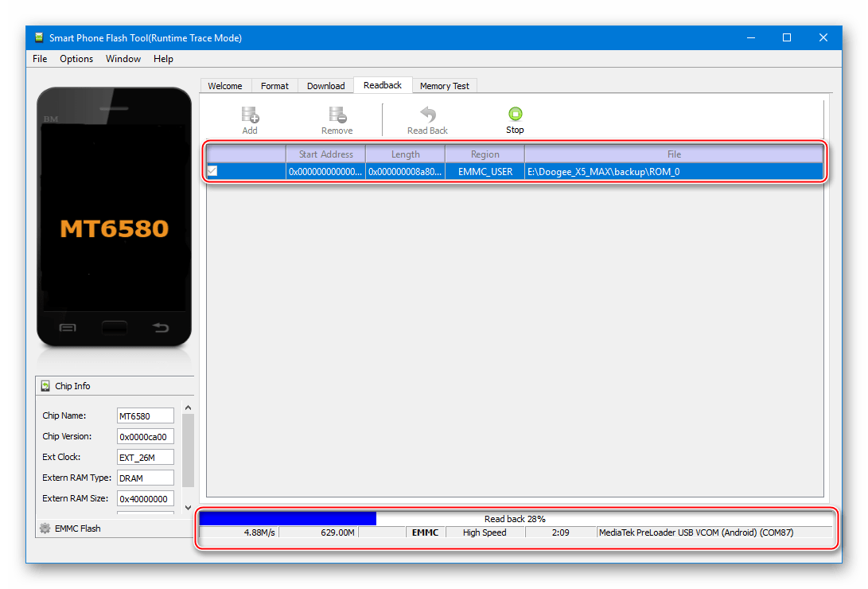The image size is (868, 589).
Task: Switch to the Download tab
Action: pos(326,86)
